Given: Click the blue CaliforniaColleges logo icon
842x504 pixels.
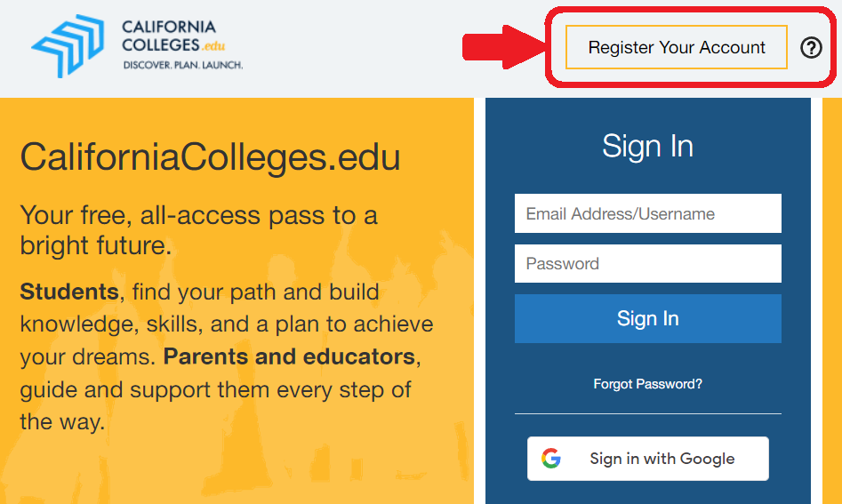Looking at the screenshot, I should 68,45.
